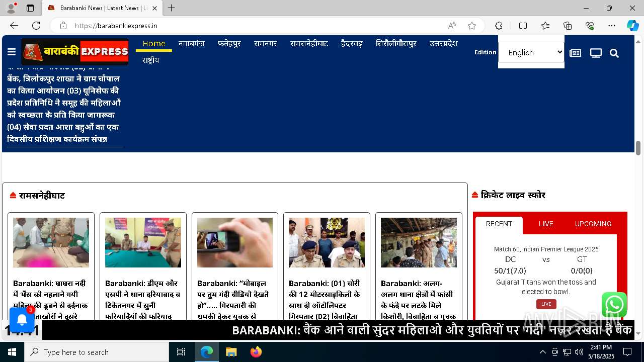Click the page vertical scrollbar thumb

pyautogui.click(x=638, y=148)
